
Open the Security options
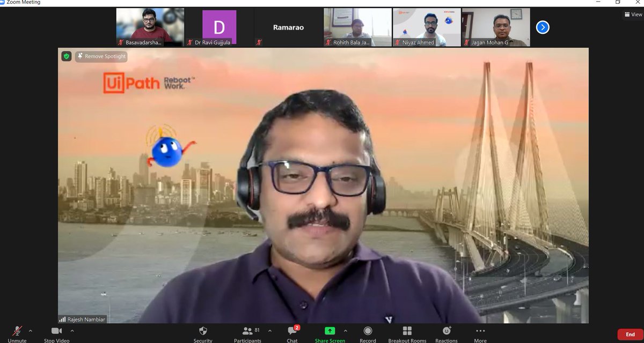pyautogui.click(x=203, y=333)
